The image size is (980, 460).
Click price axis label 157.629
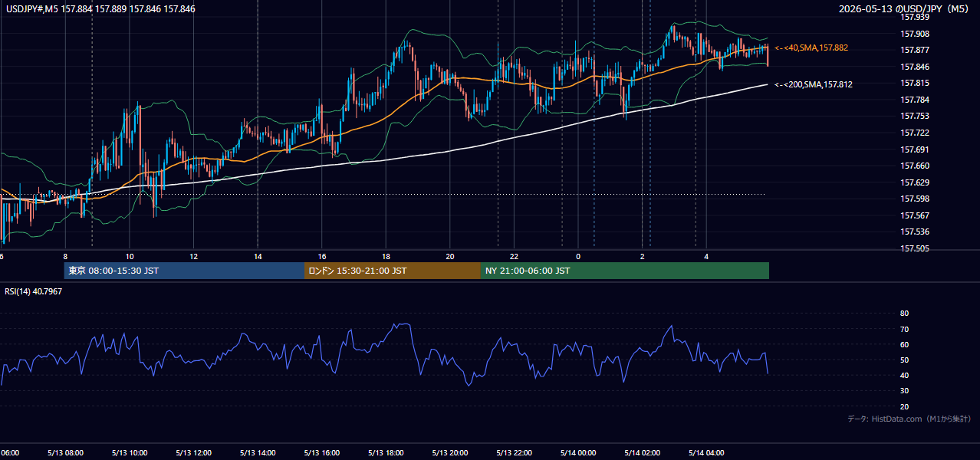tap(916, 182)
